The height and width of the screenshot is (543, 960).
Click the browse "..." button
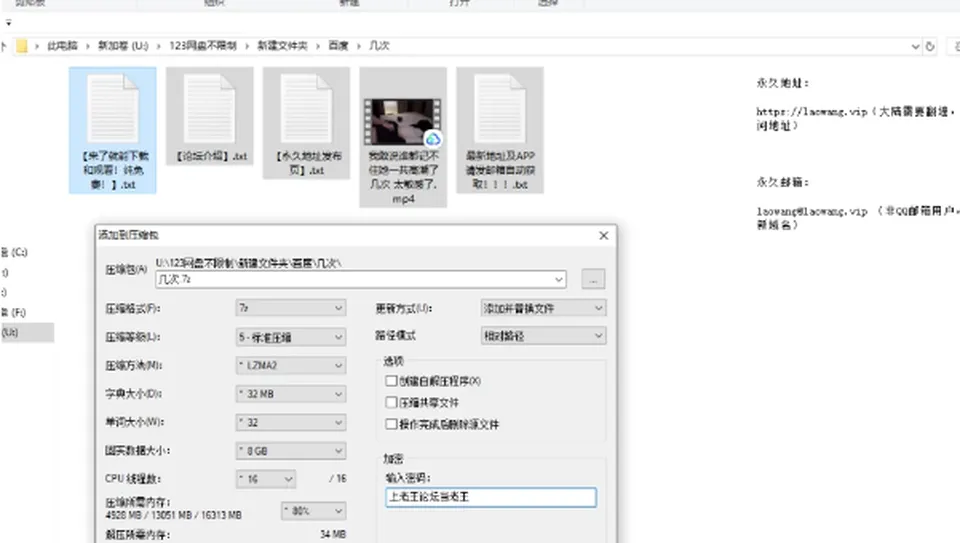tap(593, 279)
